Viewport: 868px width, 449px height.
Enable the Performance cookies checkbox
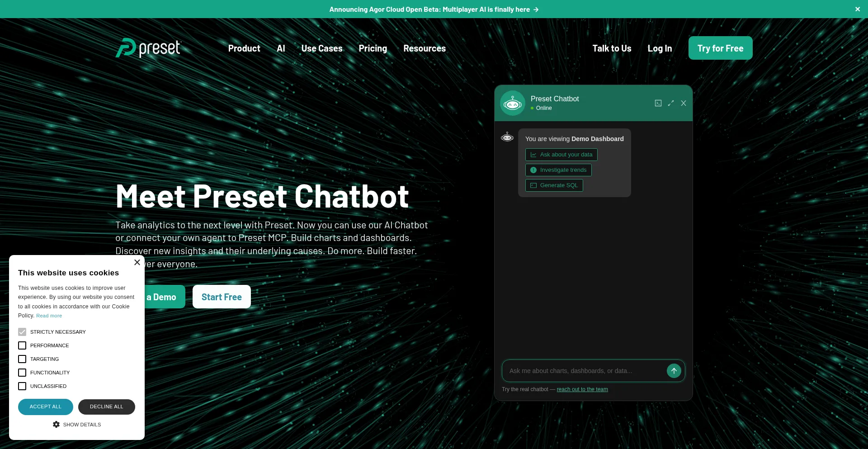(22, 345)
